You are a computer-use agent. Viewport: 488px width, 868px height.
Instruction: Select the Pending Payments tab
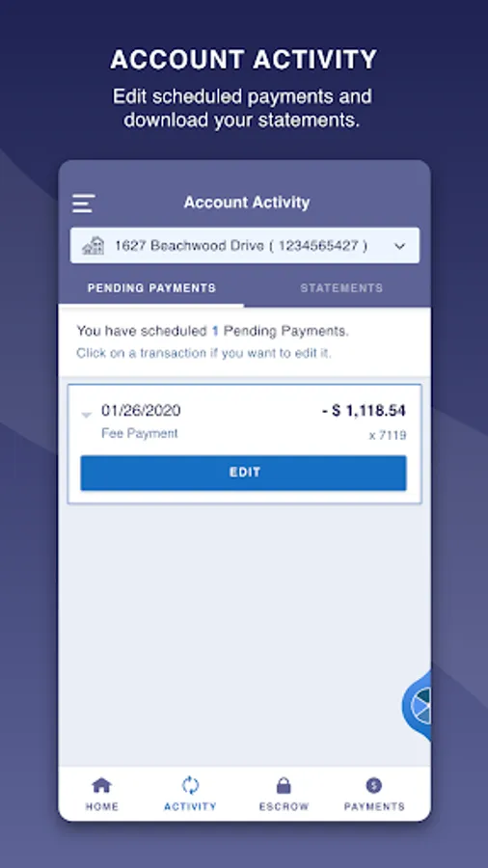[x=151, y=288]
